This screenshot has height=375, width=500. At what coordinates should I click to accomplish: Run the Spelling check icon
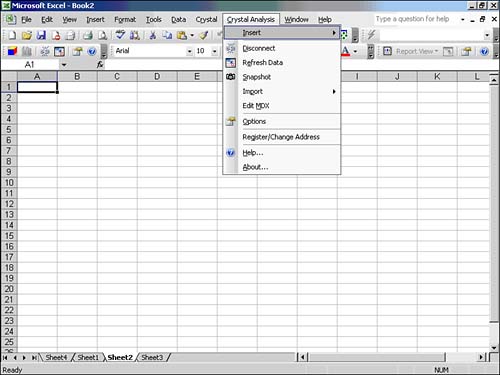pos(120,35)
